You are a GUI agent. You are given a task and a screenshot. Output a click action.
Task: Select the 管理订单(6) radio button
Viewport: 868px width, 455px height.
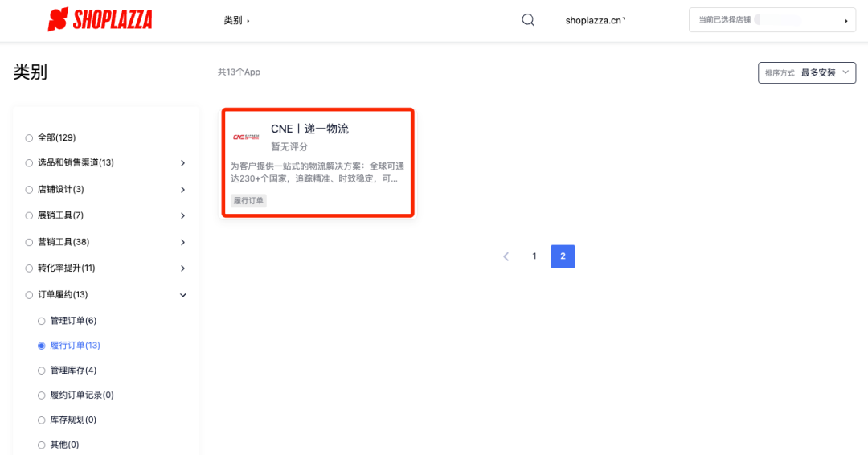41,321
